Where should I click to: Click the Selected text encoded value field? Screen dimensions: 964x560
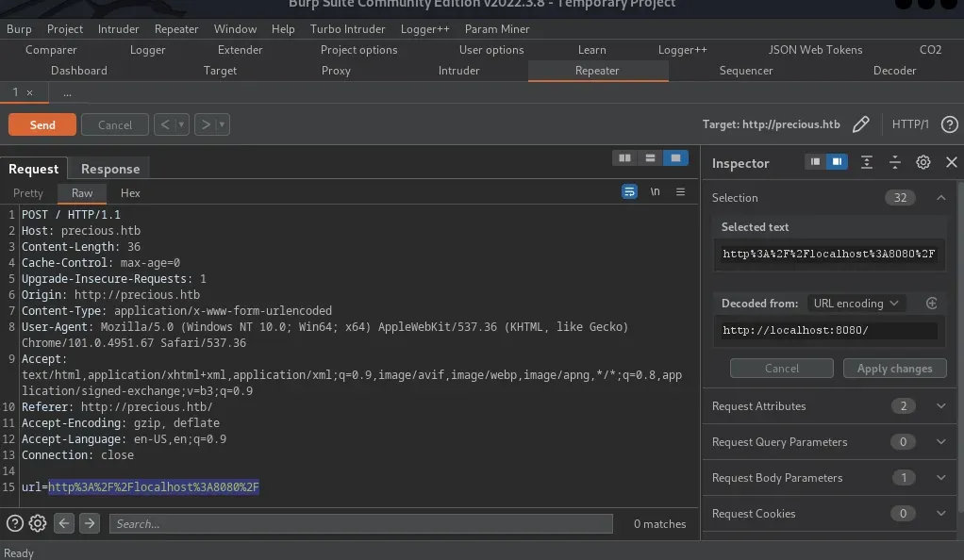[x=829, y=254]
